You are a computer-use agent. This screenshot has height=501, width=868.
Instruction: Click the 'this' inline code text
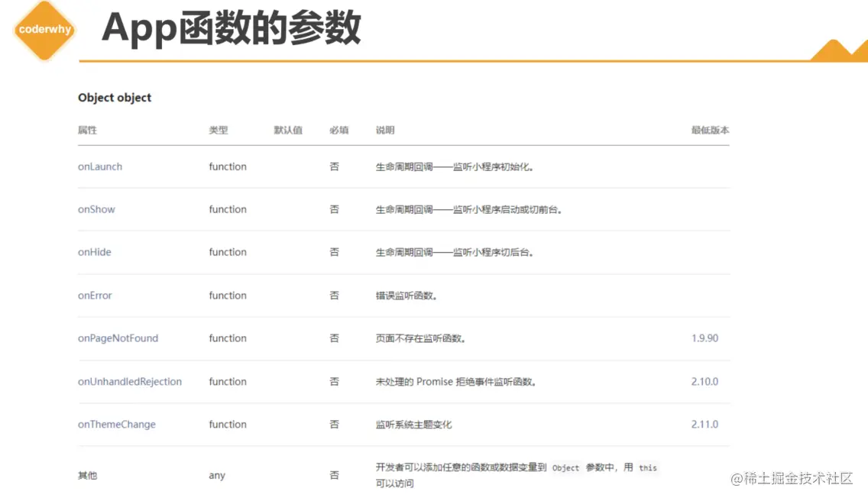click(x=648, y=468)
